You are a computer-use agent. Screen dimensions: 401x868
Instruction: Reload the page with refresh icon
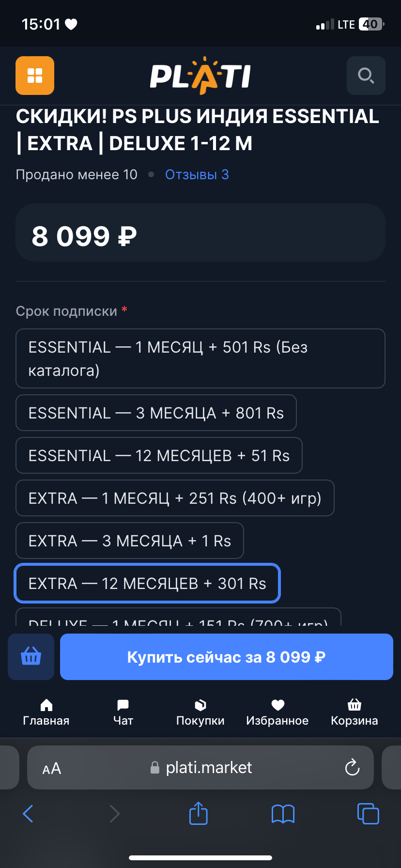point(352,767)
